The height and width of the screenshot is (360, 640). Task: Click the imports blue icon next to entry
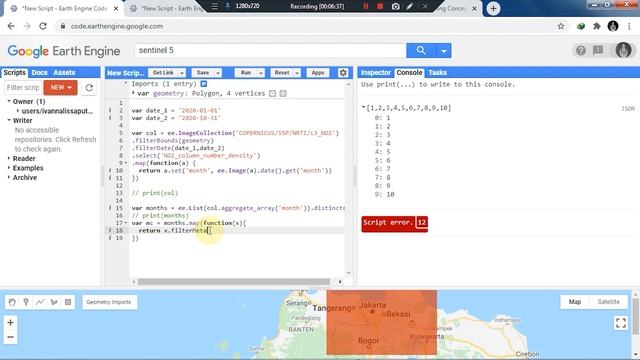204,84
